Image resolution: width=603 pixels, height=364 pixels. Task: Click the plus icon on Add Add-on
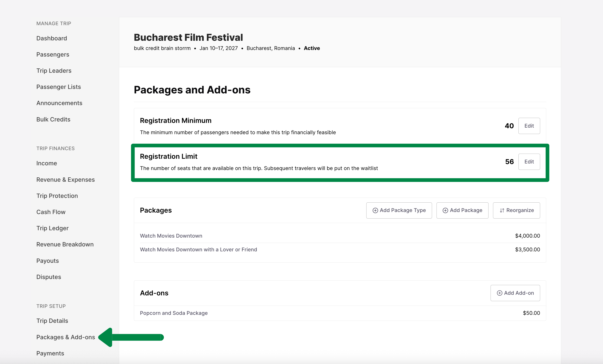click(499, 293)
